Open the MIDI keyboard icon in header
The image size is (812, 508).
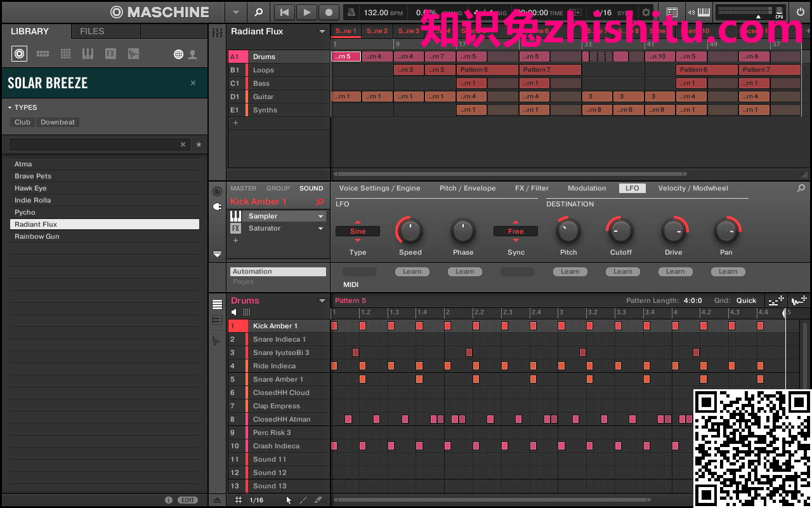point(704,12)
